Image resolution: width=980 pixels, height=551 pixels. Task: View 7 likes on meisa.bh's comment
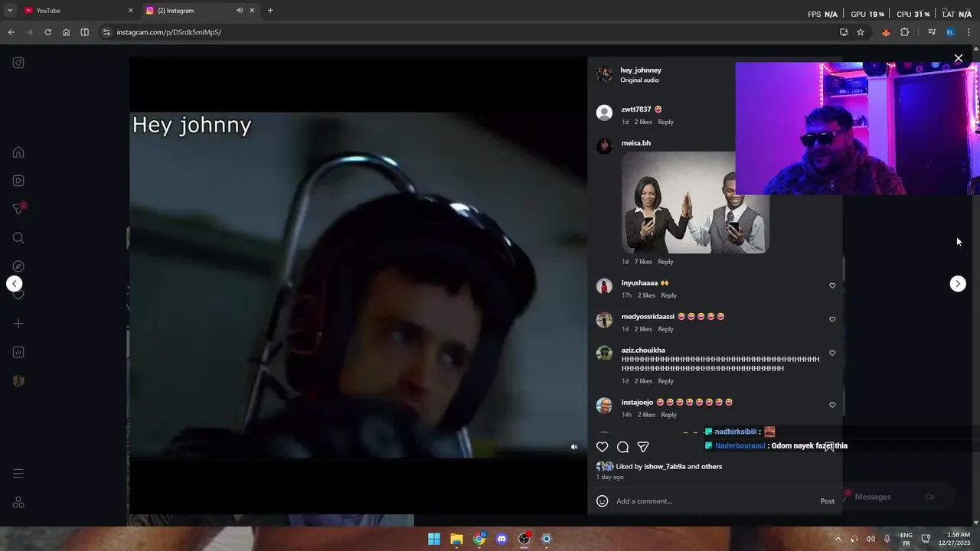click(x=643, y=262)
